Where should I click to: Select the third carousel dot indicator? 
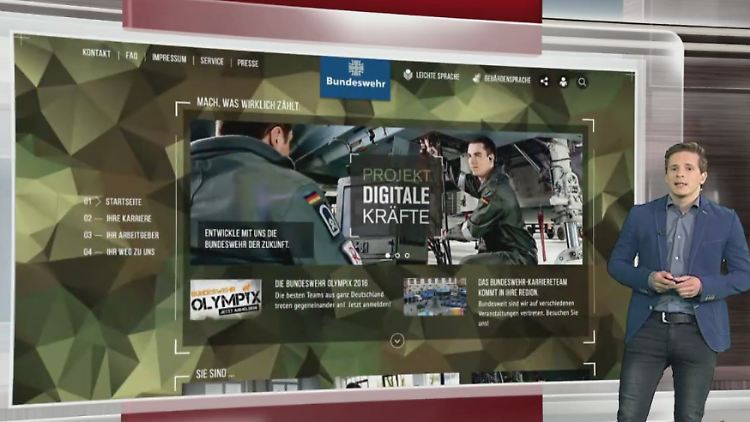[406, 255]
